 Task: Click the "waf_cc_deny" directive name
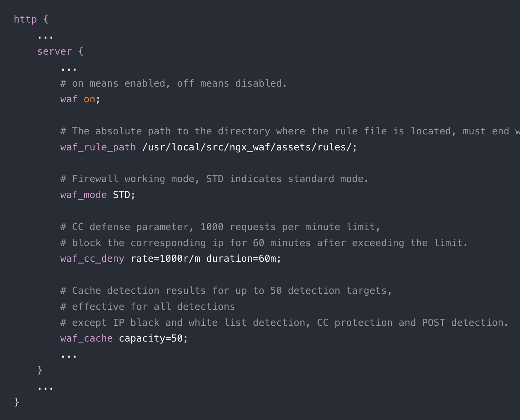(92, 259)
